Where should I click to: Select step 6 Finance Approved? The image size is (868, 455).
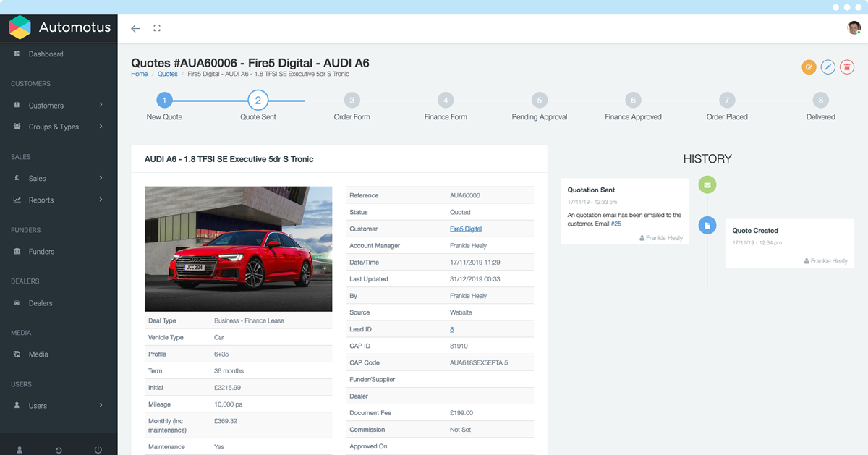(633, 100)
